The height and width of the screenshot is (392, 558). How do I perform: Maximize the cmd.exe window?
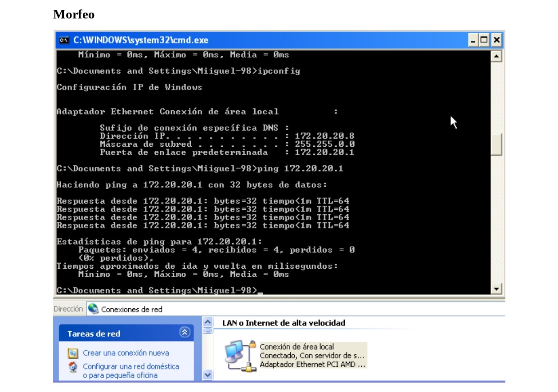click(484, 40)
